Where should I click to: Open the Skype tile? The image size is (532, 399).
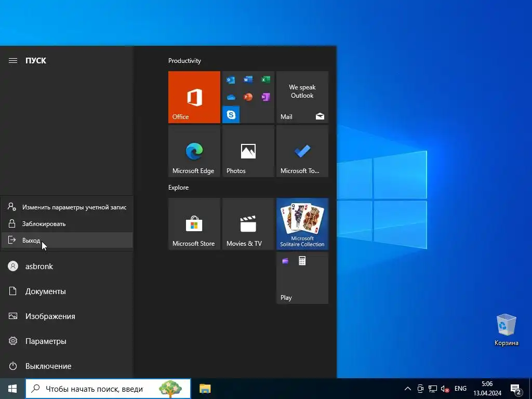pyautogui.click(x=231, y=115)
